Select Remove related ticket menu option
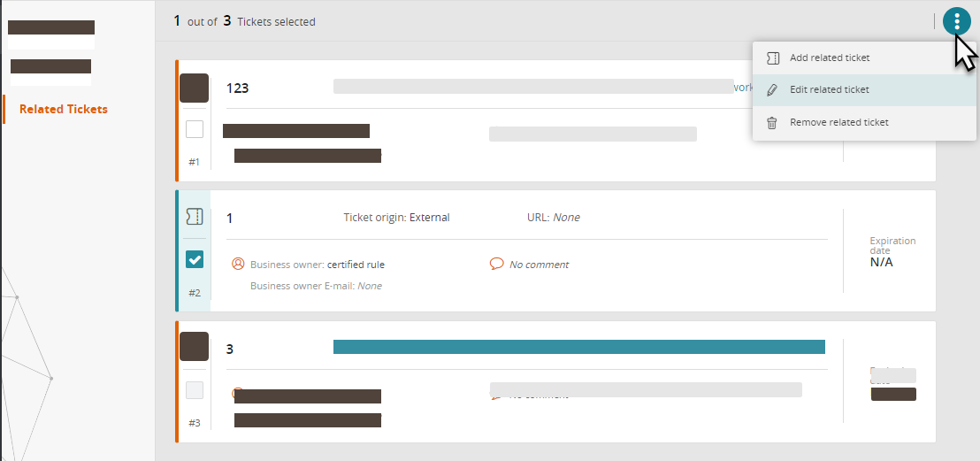The width and height of the screenshot is (980, 461). click(x=838, y=123)
